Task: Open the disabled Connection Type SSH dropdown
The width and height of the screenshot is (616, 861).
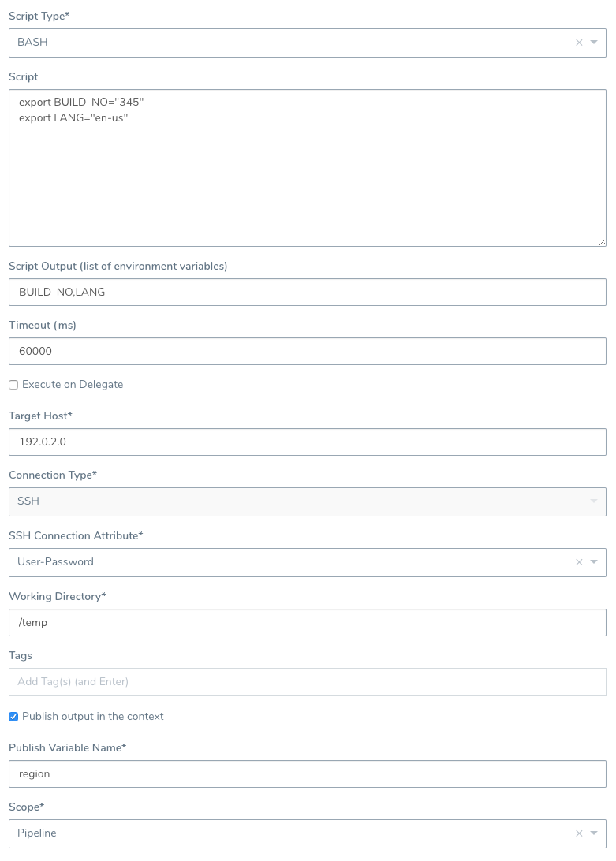Action: tap(307, 501)
